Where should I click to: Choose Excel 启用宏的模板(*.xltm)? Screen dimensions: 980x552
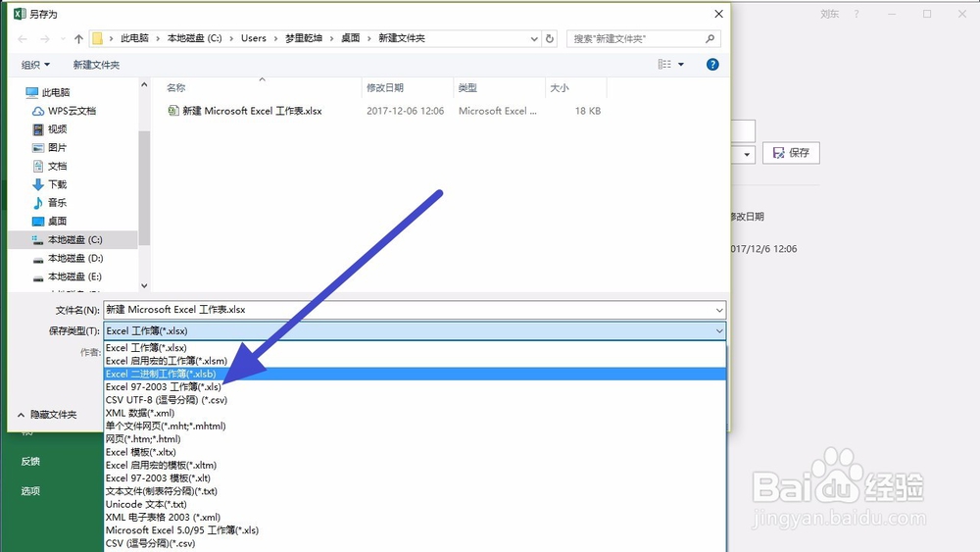[x=415, y=466]
